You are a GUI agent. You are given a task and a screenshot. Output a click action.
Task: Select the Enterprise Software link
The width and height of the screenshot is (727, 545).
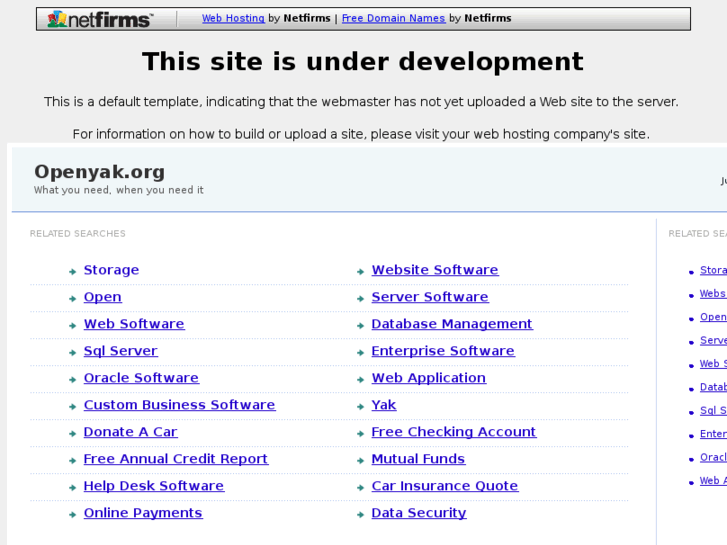pos(443,351)
